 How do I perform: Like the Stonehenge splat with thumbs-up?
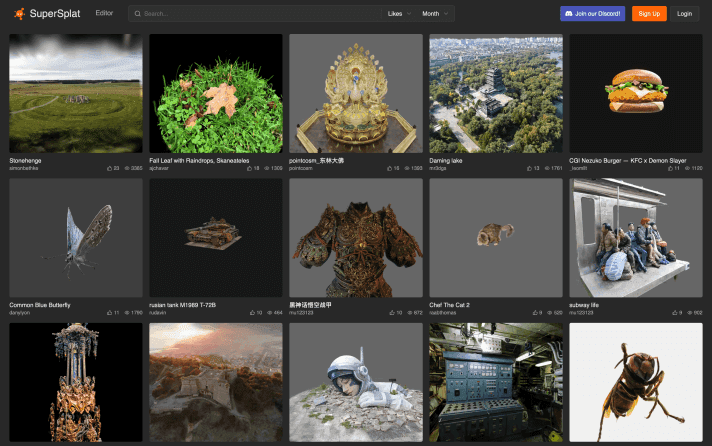(109, 168)
